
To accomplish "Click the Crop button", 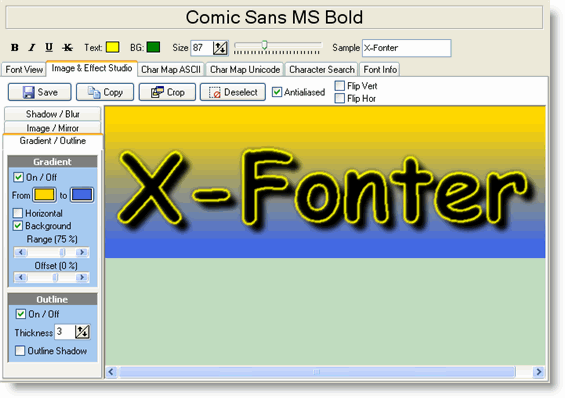I will (167, 92).
